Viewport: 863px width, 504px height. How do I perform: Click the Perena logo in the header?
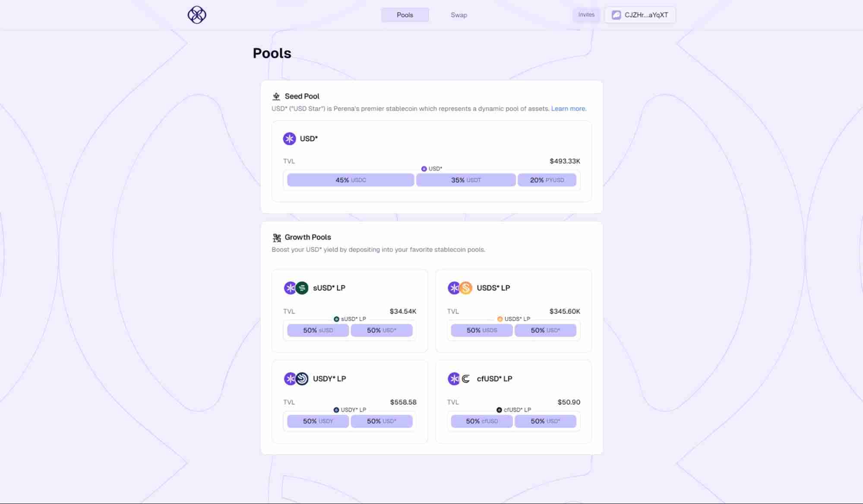[197, 15]
